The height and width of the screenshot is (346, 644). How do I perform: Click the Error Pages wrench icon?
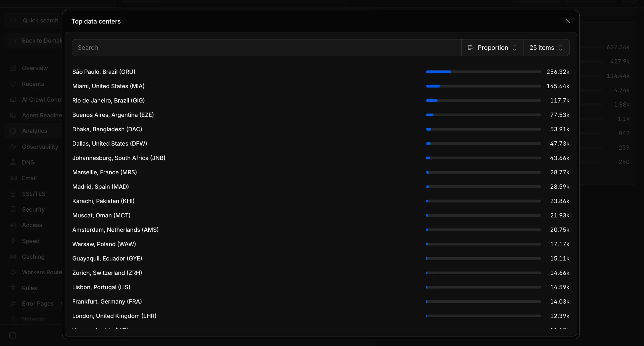point(13,303)
